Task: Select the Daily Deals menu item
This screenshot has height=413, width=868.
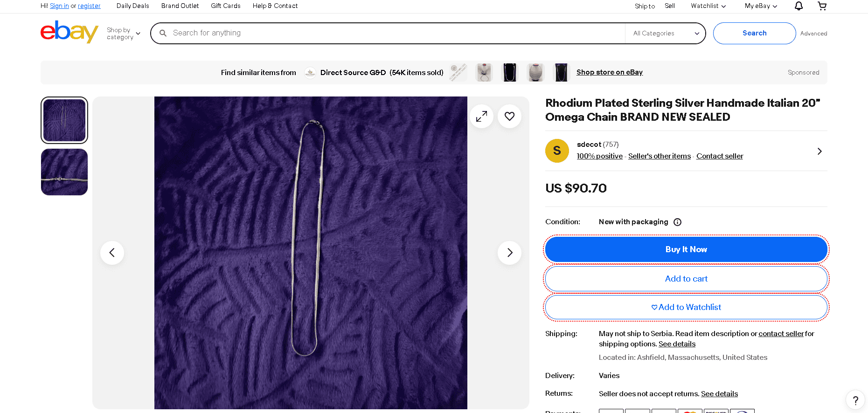Action: click(x=132, y=6)
